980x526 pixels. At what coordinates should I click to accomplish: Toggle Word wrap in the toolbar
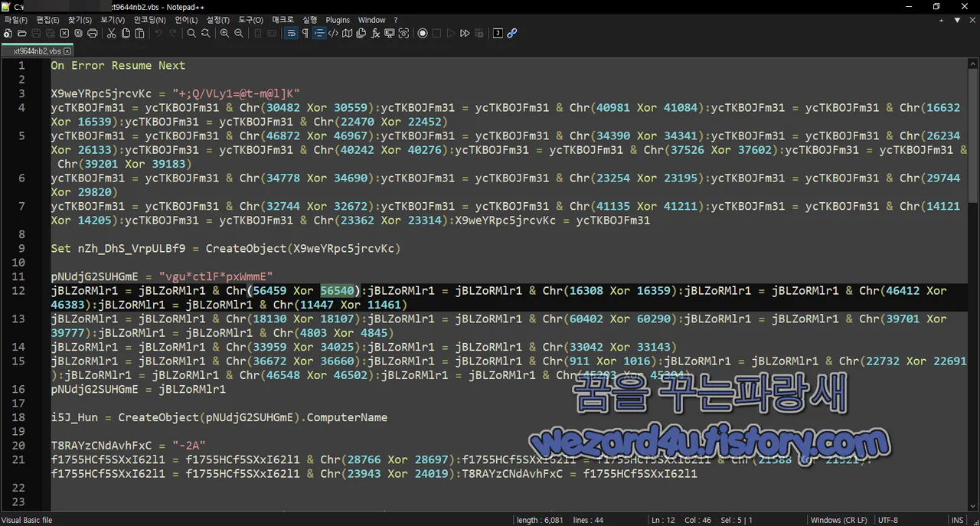[292, 34]
